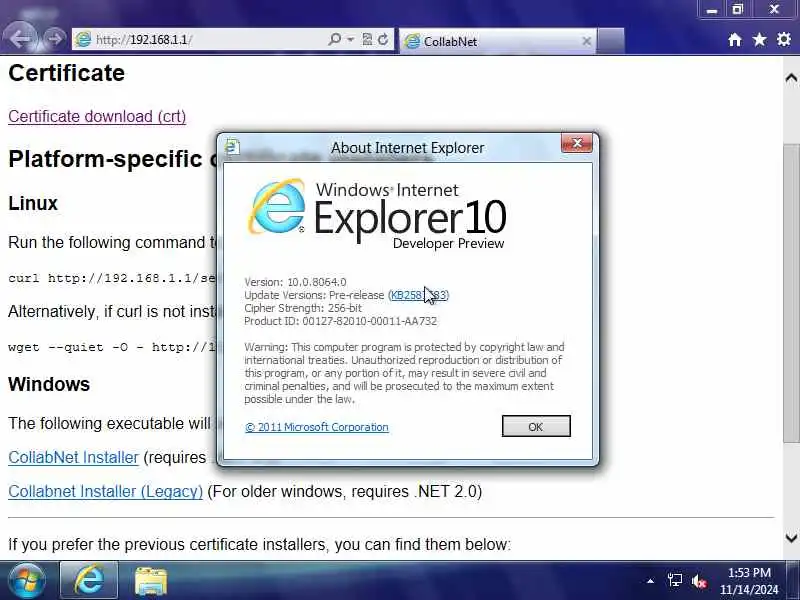Click the Cipher Strength: 256-bit text

pyautogui.click(x=303, y=308)
